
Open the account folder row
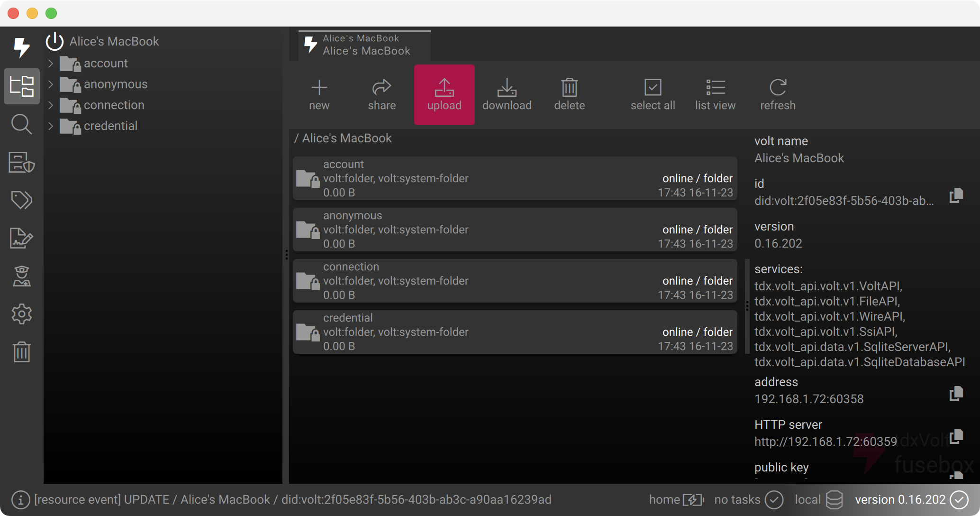click(515, 178)
